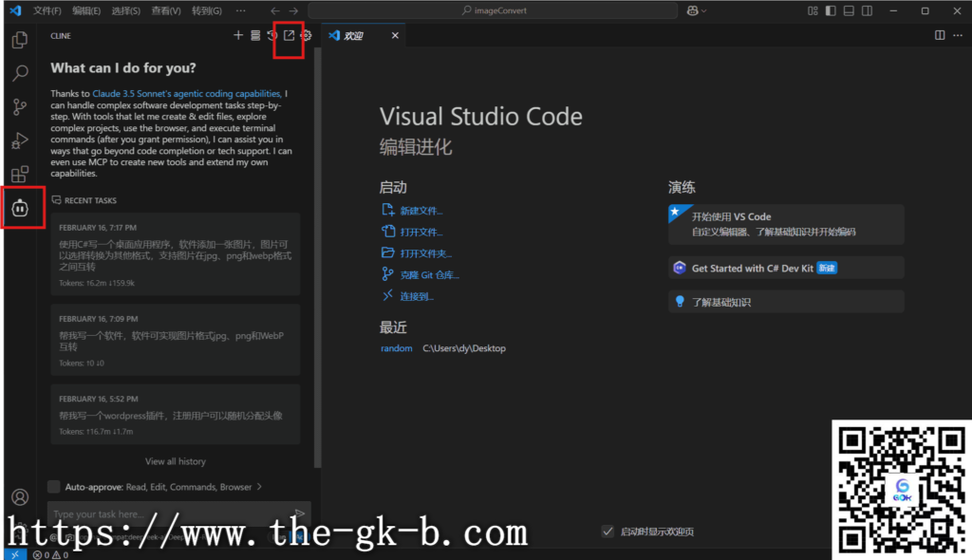Toggle the Auto-approve checkbox
Screen dimensions: 972x560
point(54,487)
